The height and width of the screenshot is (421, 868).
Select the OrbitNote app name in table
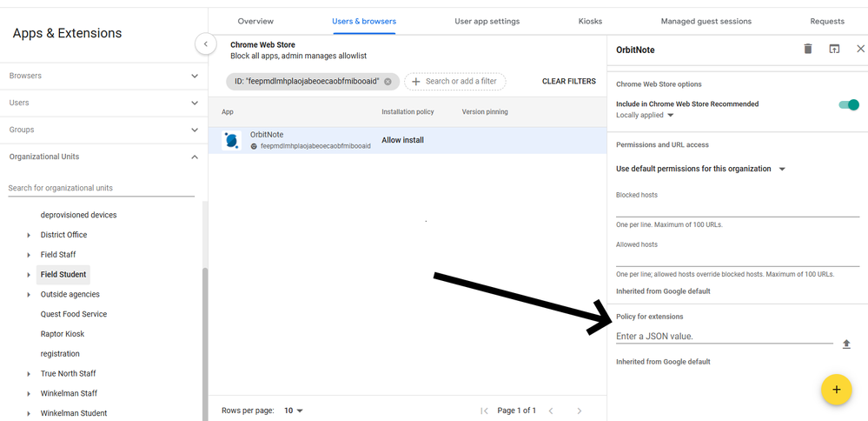tap(267, 135)
